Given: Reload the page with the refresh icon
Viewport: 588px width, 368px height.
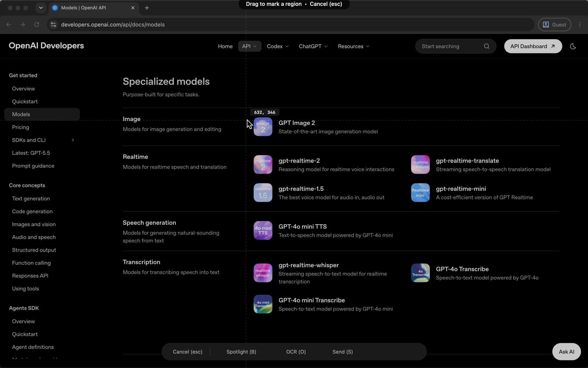Looking at the screenshot, I should tap(37, 25).
